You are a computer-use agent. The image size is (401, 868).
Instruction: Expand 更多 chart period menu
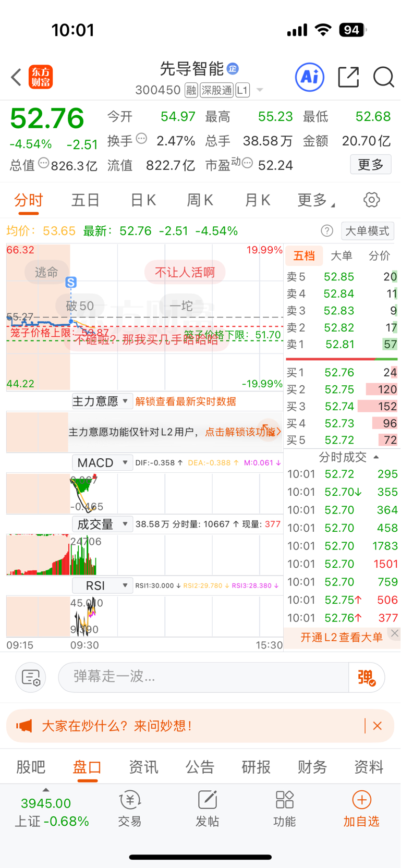[316, 200]
